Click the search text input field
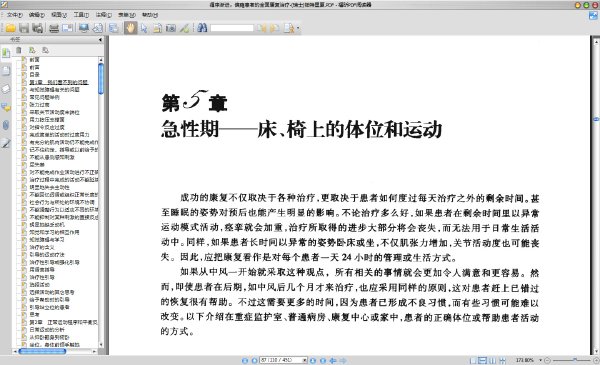The image size is (600, 365). click(232, 28)
